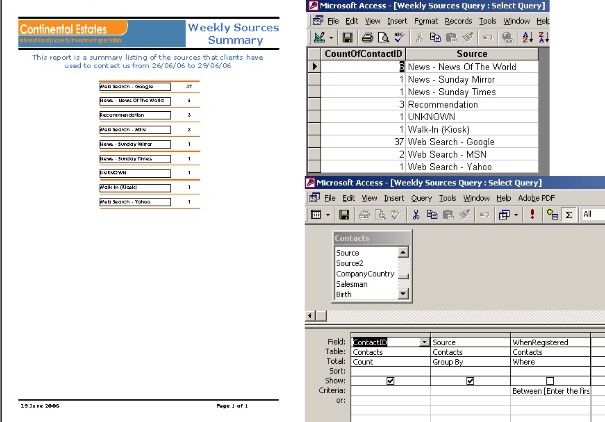Viewport: 605px width, 422px height.
Task: Open Tools menu in design window
Action: pyautogui.click(x=448, y=198)
